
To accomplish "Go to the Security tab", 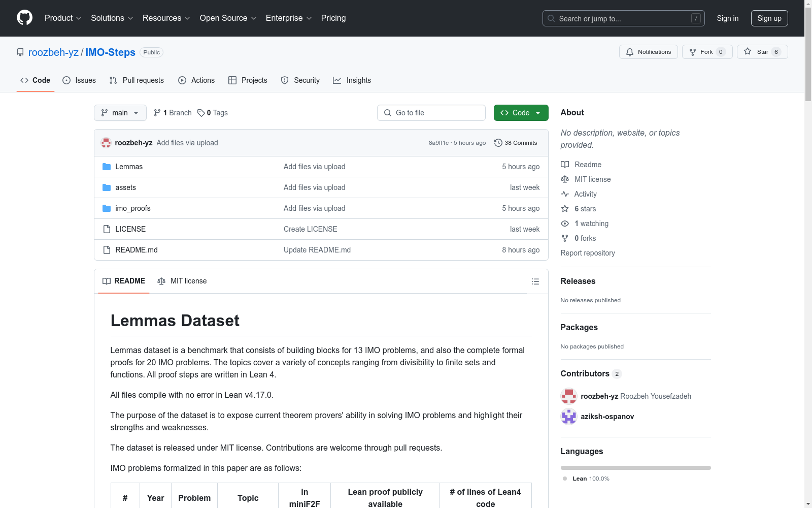I will pos(300,80).
